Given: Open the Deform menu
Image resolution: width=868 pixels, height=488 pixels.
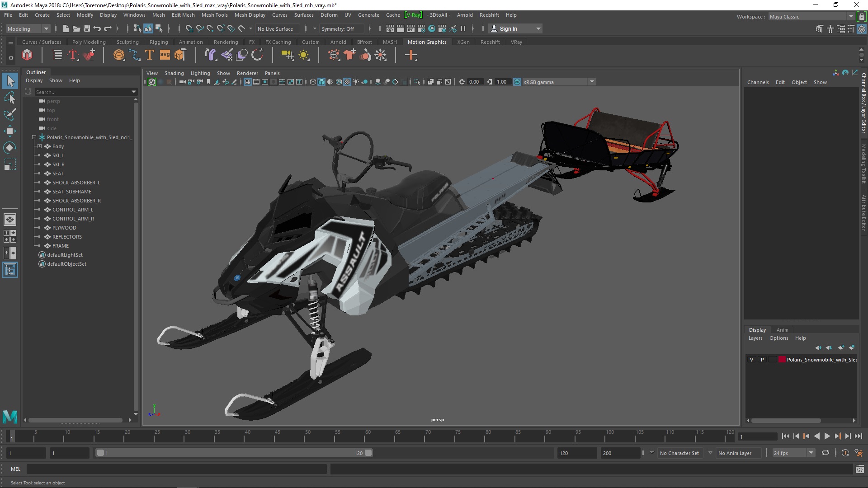Looking at the screenshot, I should [329, 15].
